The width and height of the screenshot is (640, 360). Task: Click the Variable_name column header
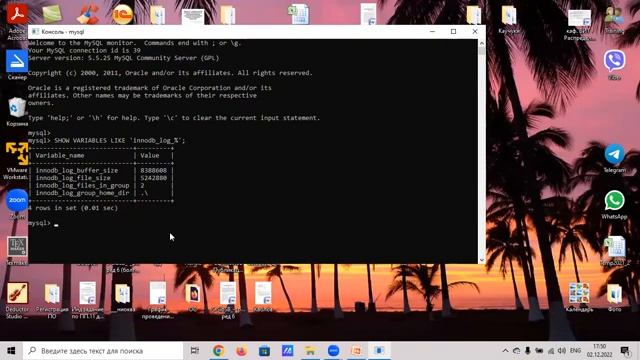coord(60,156)
